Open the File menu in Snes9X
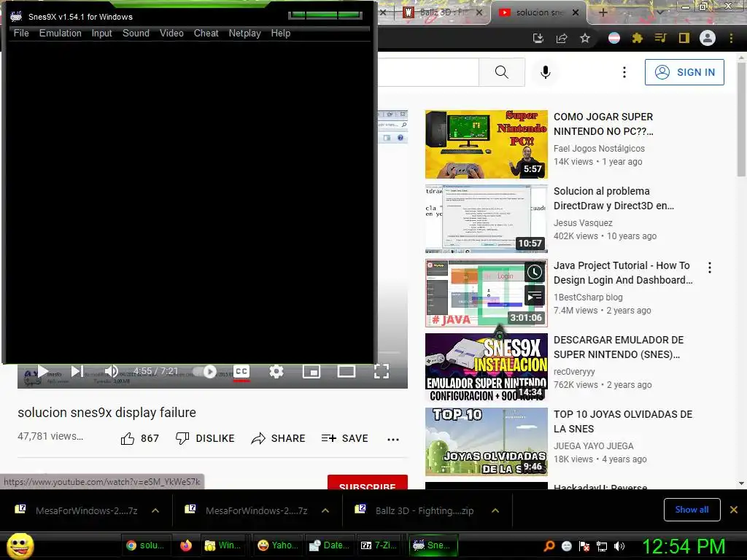The image size is (747, 560). click(x=21, y=34)
